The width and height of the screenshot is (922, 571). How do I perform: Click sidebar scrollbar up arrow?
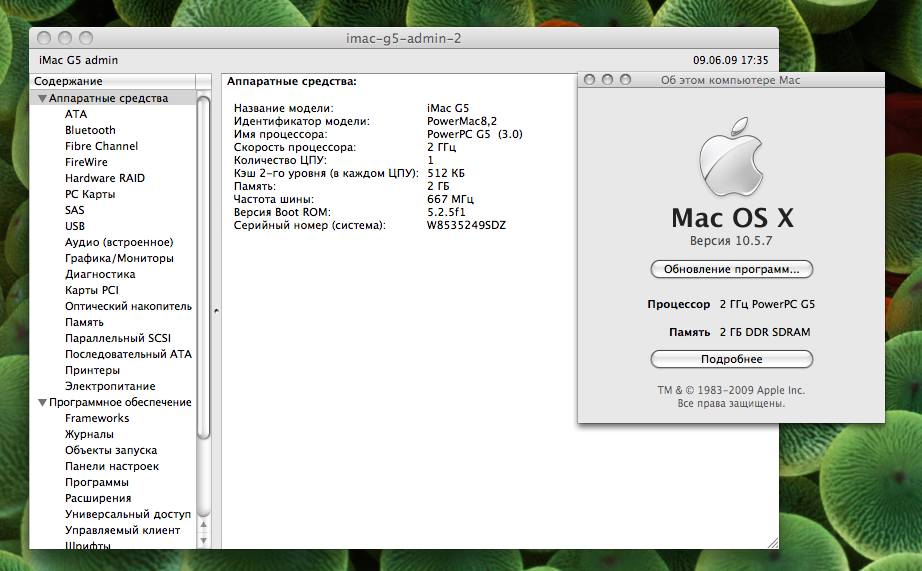tap(203, 525)
